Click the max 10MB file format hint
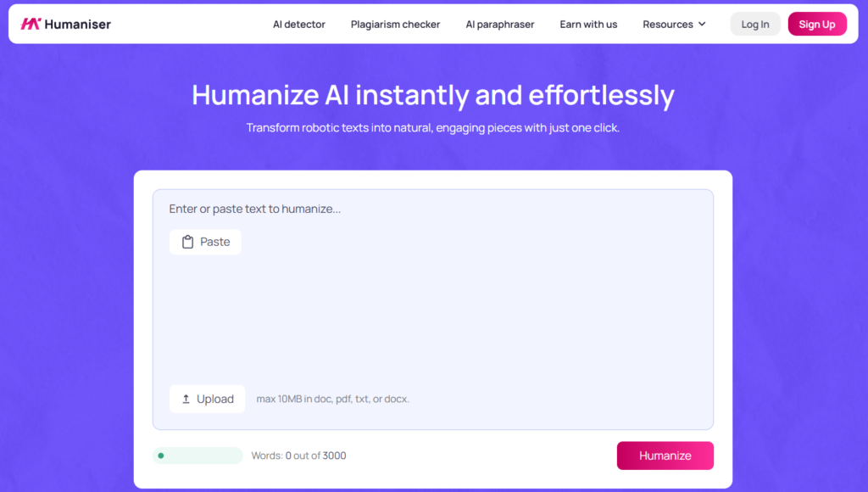 tap(332, 400)
